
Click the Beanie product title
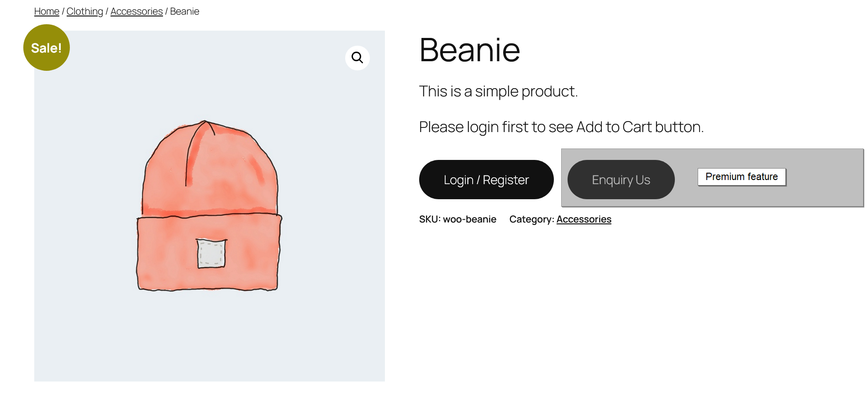469,50
